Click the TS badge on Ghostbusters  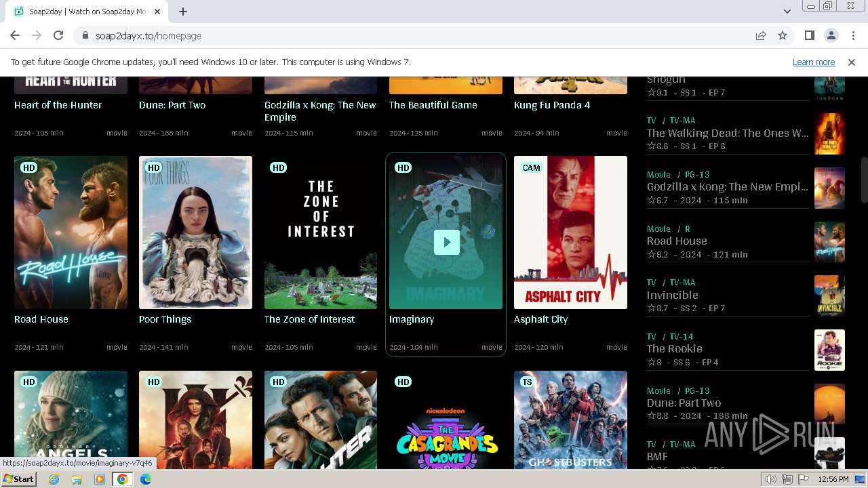coord(527,382)
